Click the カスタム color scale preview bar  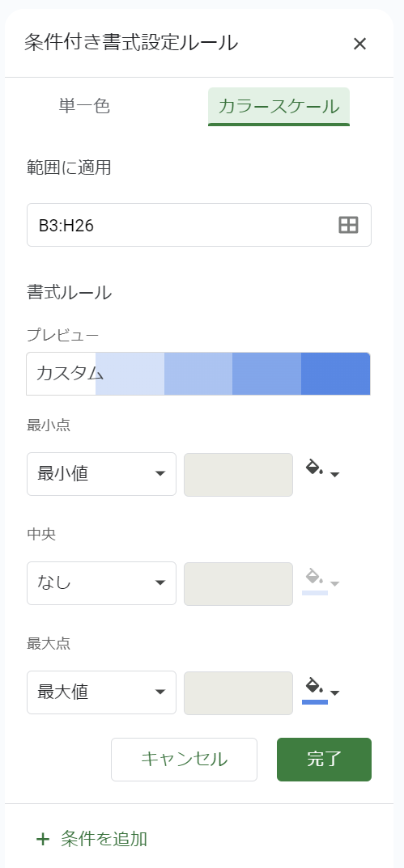198,374
